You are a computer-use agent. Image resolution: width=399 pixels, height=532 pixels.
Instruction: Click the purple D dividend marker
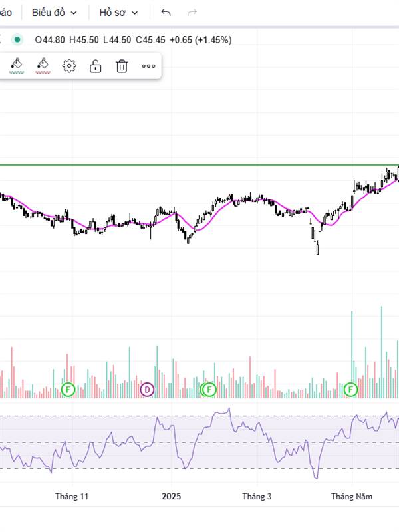(147, 390)
